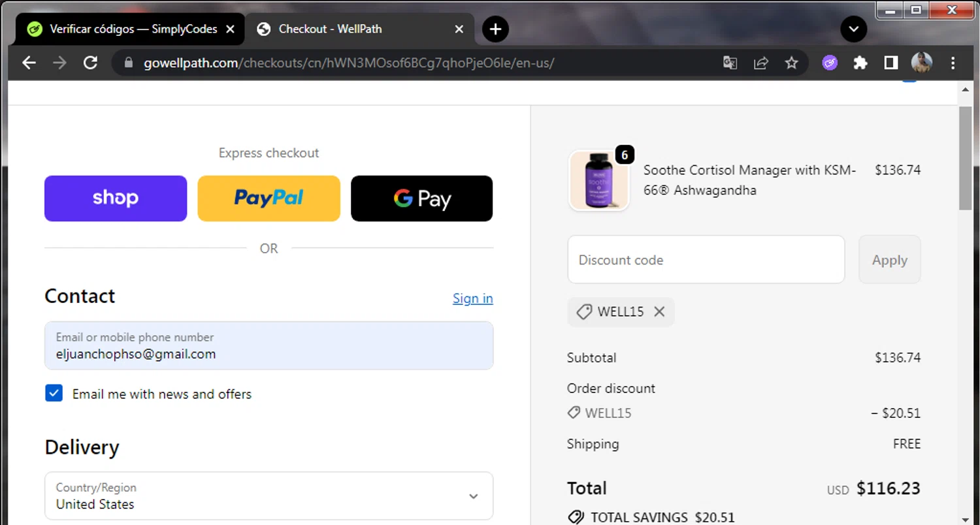Open the Google Translate page icon
This screenshot has width=980, height=525.
(x=730, y=63)
